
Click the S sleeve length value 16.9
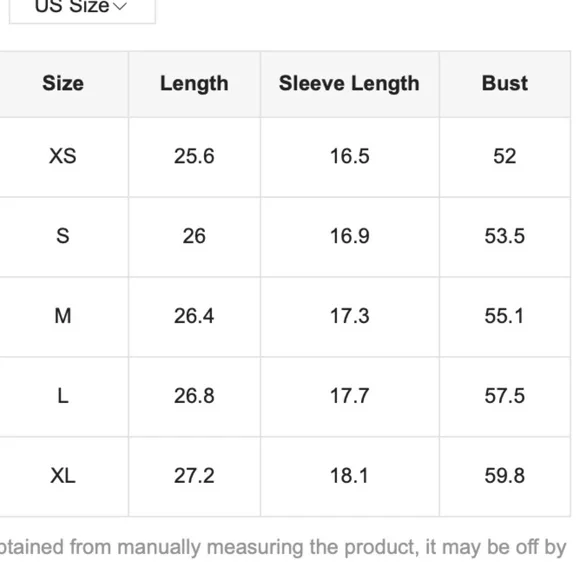[350, 236]
